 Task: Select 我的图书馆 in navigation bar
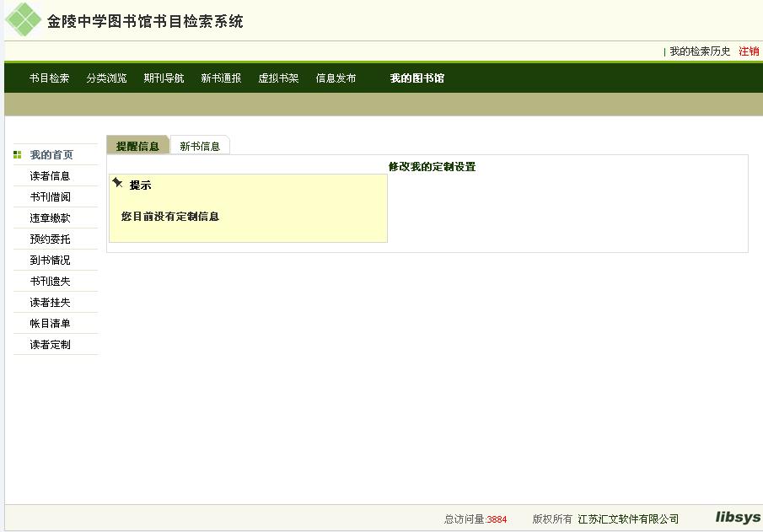point(417,78)
